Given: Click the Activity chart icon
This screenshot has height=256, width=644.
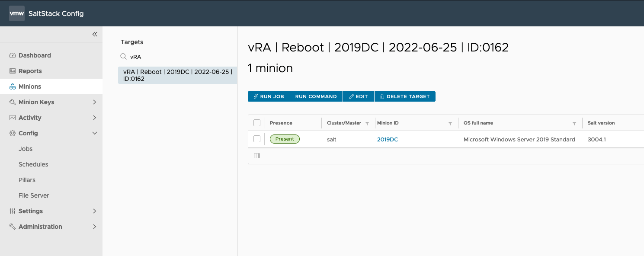Looking at the screenshot, I should [x=12, y=117].
